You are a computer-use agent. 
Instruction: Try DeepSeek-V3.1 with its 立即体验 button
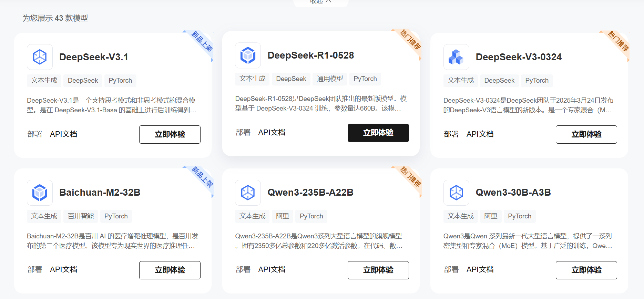[170, 134]
